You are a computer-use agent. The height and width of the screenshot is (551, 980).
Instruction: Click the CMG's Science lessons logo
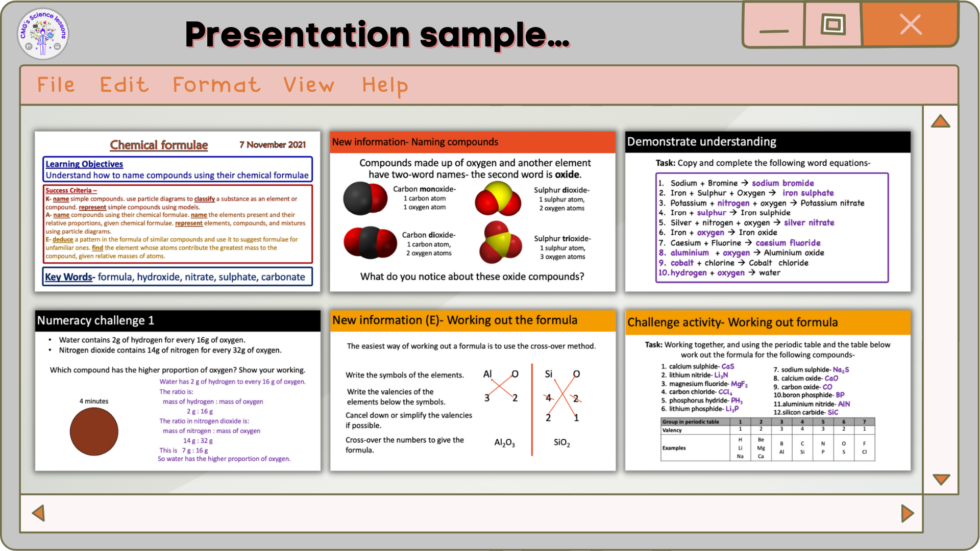[x=43, y=33]
